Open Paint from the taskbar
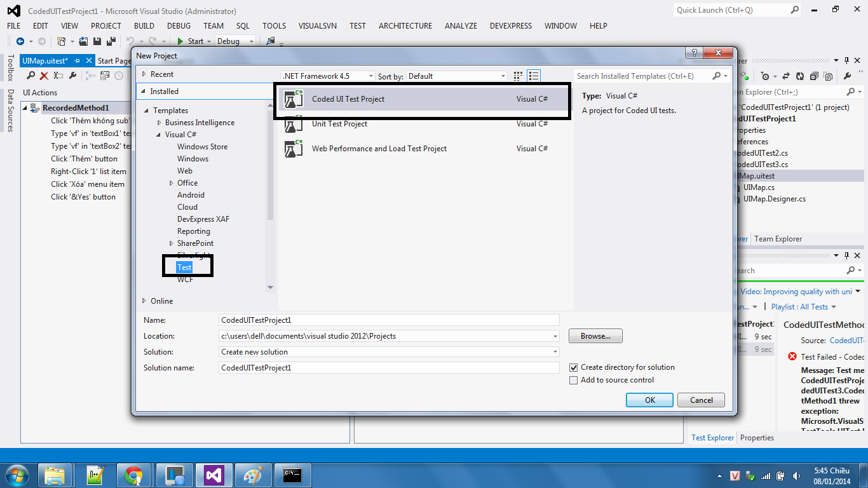This screenshot has height=488, width=868. 254,475
